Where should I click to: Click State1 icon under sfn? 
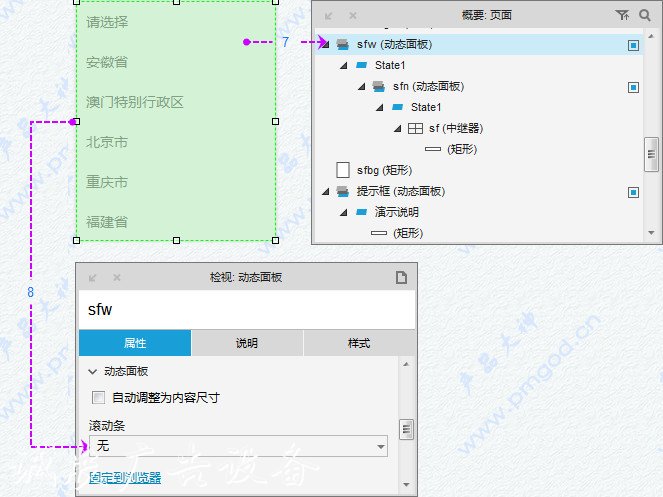point(397,107)
